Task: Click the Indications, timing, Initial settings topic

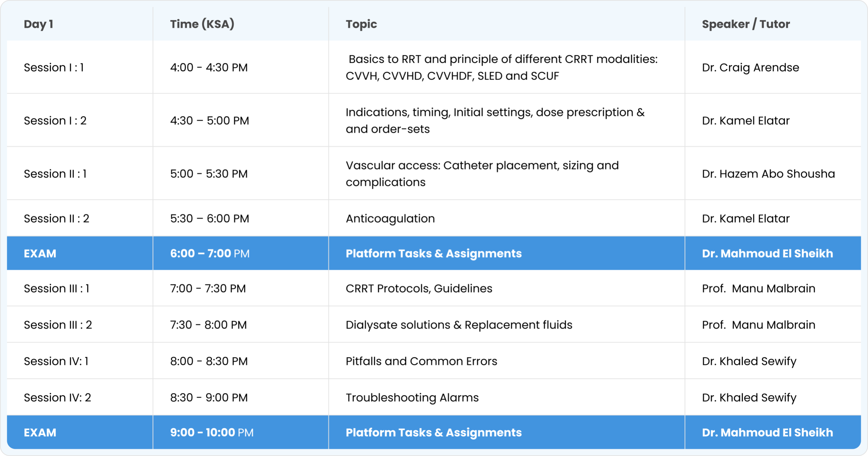Action: [x=495, y=121]
